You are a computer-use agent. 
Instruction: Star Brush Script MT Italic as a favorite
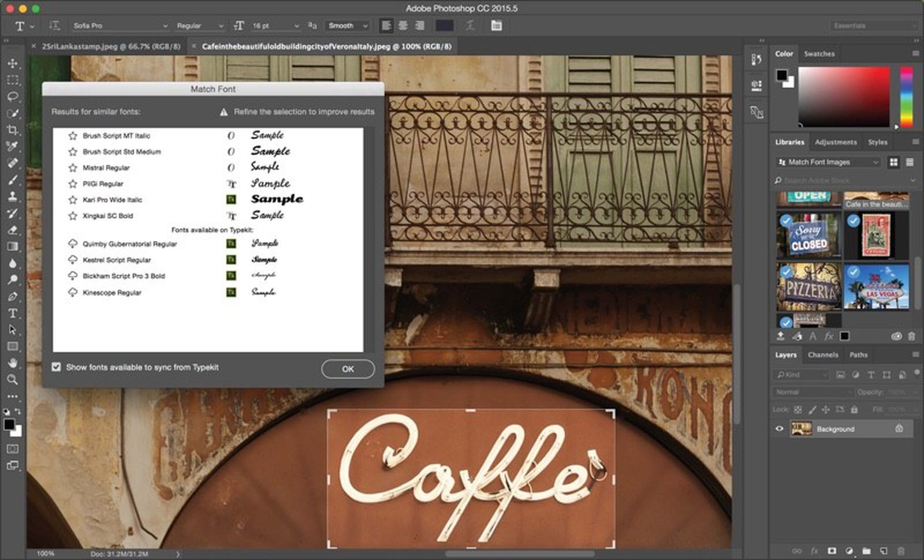[73, 136]
